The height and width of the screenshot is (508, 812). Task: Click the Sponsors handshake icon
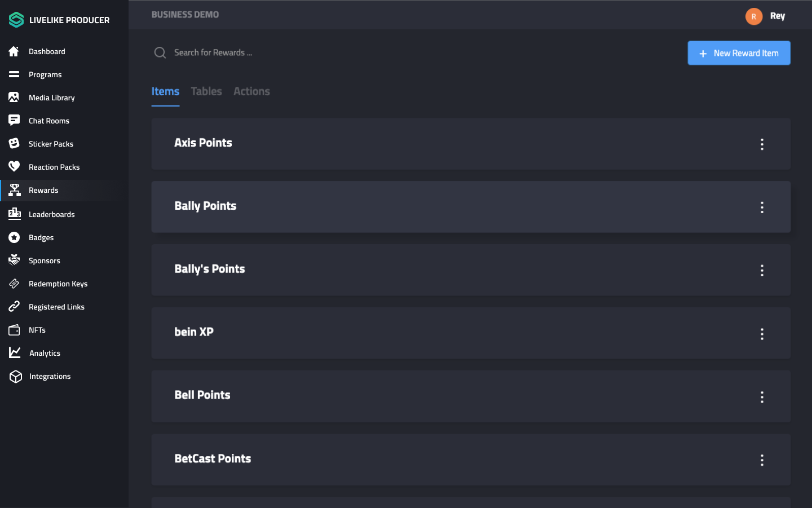(14, 260)
